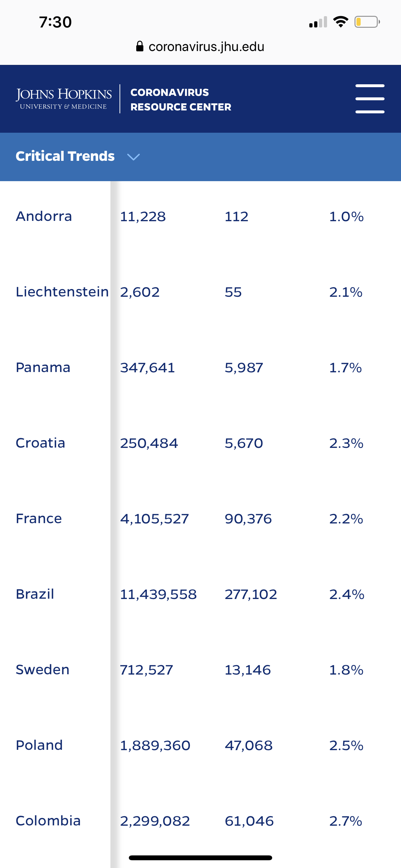Open the hamburger menu icon
Image resolution: width=401 pixels, height=868 pixels.
tap(370, 99)
